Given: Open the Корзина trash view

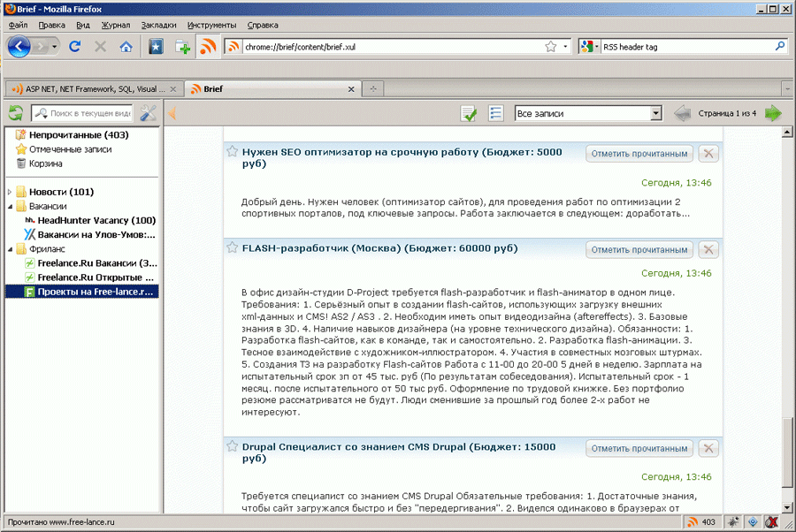Looking at the screenshot, I should coord(46,163).
